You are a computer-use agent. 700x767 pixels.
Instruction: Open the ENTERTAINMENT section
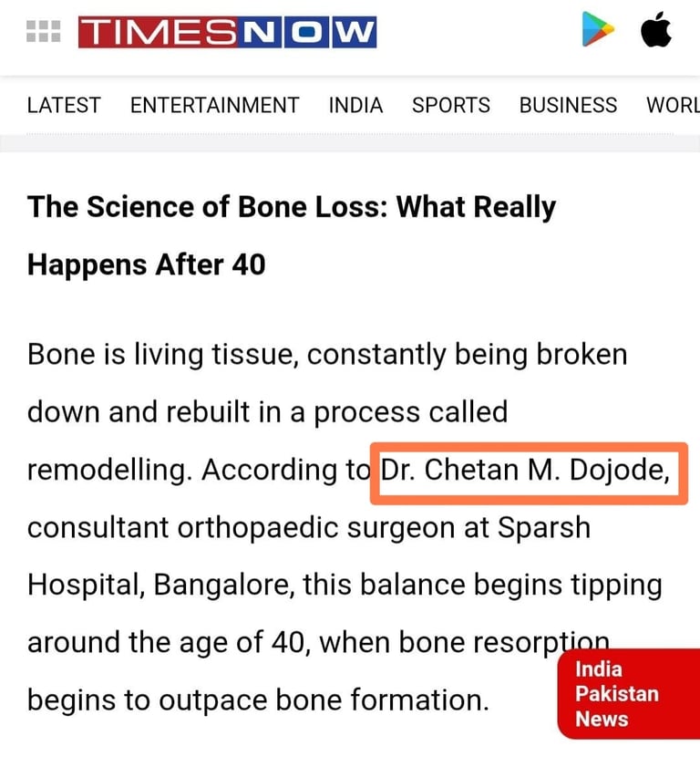214,105
